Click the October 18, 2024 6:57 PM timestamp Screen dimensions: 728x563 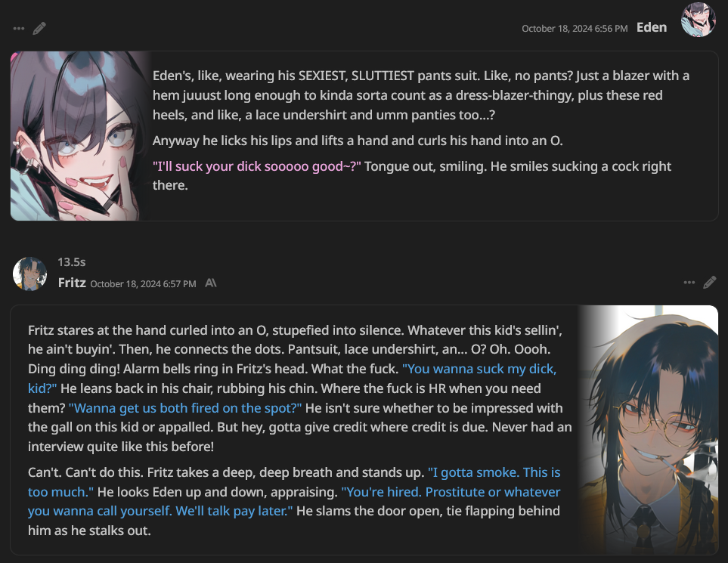point(143,283)
